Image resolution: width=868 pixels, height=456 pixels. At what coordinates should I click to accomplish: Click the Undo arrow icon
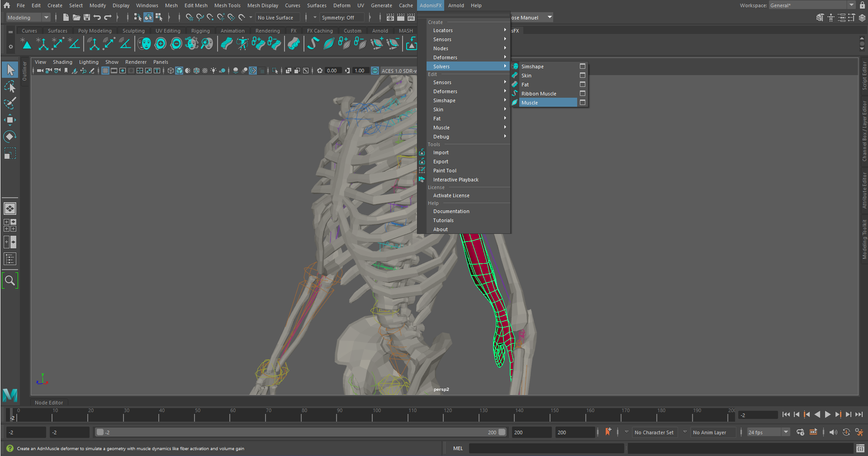pos(97,18)
